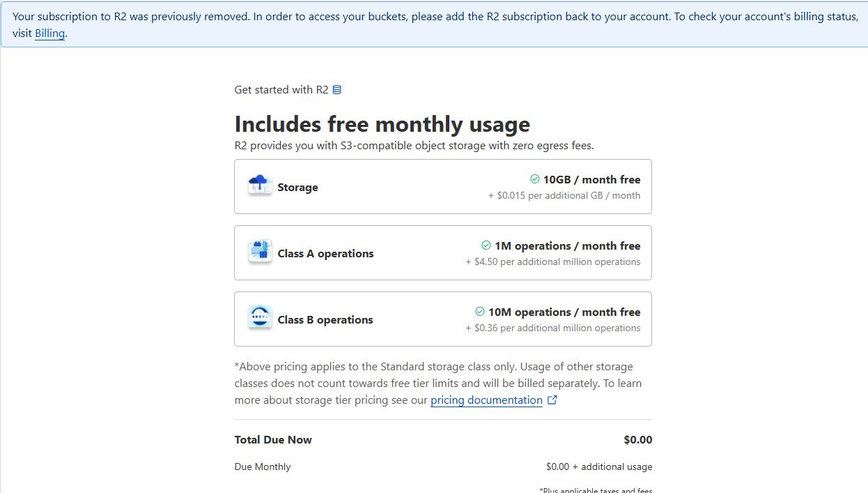868x493 pixels.
Task: Click the Due Monthly label
Action: click(263, 467)
